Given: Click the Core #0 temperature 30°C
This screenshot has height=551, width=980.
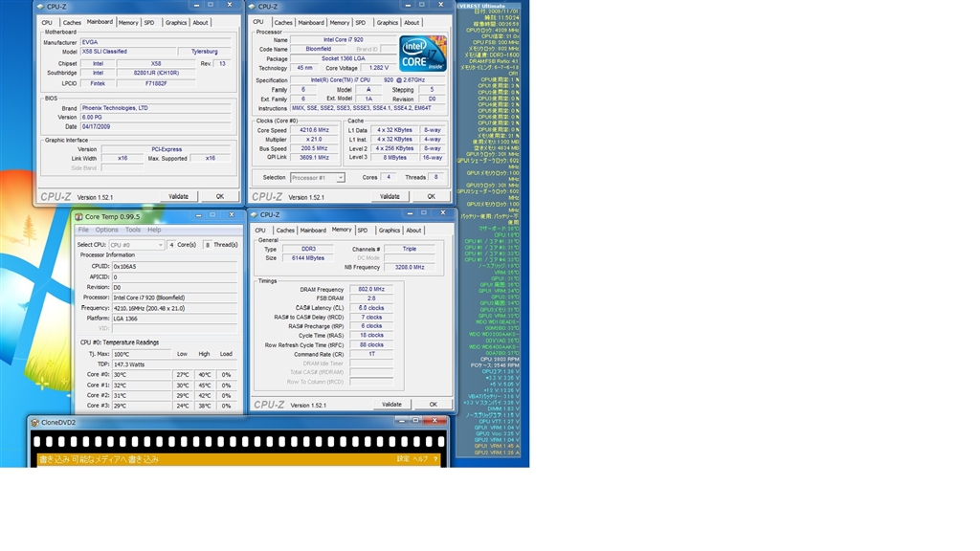Looking at the screenshot, I should (142, 375).
